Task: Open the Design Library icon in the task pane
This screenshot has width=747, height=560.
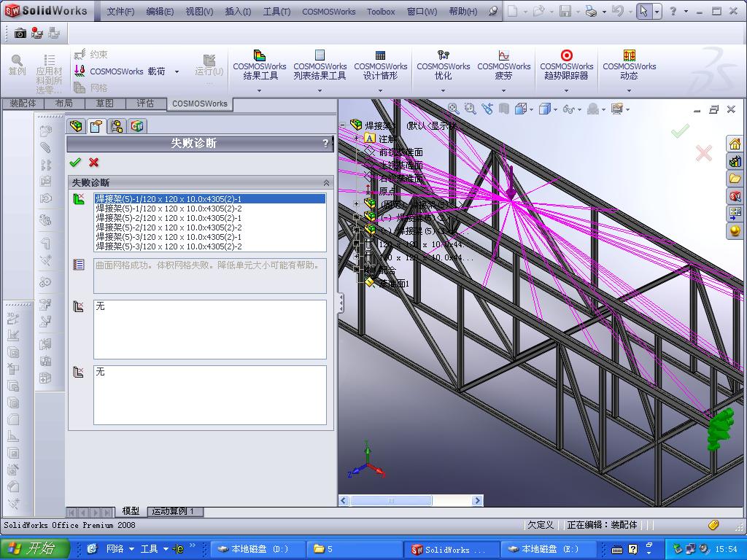Action: (735, 161)
